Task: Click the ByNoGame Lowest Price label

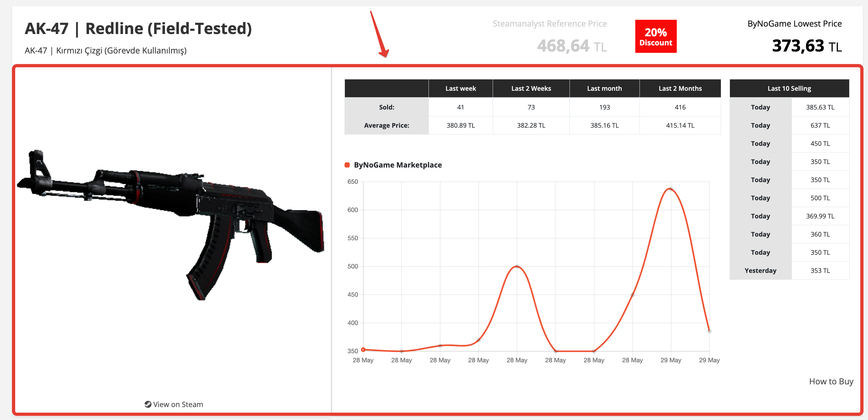Action: pyautogui.click(x=794, y=24)
